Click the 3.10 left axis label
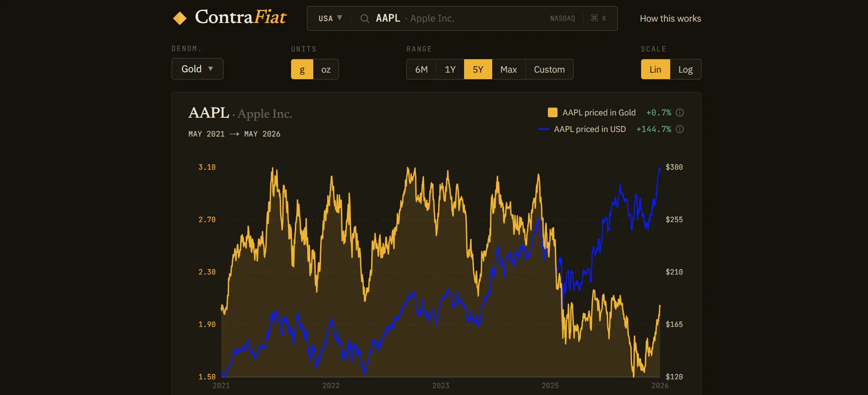Screen dimensions: 868x395 [207, 167]
